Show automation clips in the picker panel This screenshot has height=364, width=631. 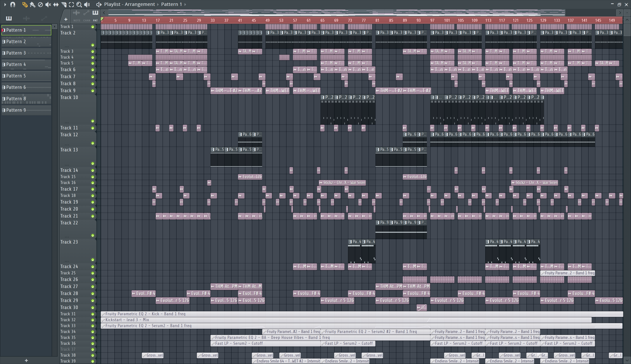click(44, 18)
